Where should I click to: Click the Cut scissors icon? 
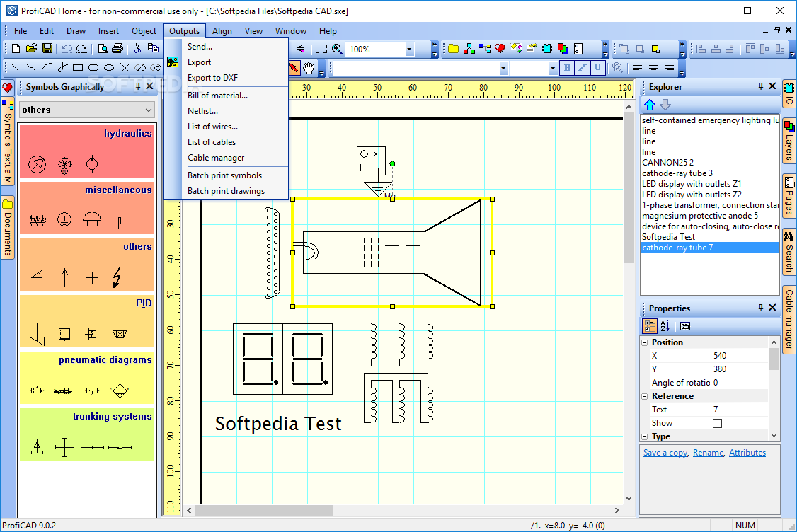[137, 49]
